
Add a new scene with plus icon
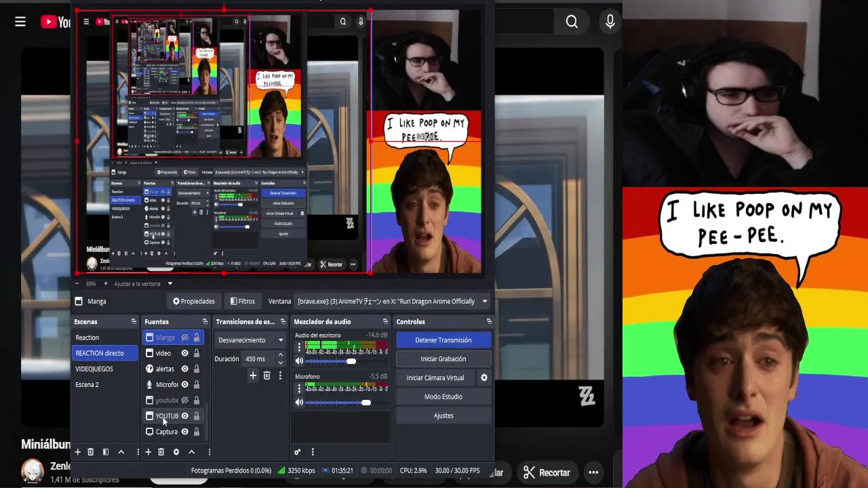[x=77, y=452]
